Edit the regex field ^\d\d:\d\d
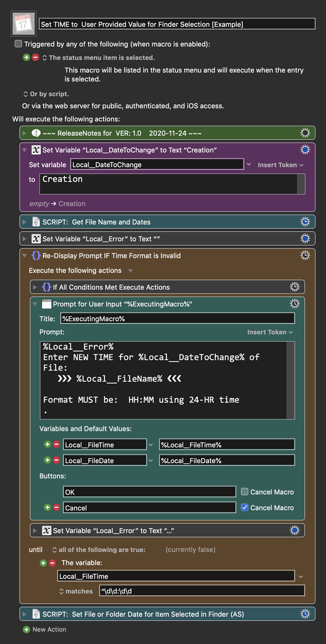326x644 pixels. (202, 591)
